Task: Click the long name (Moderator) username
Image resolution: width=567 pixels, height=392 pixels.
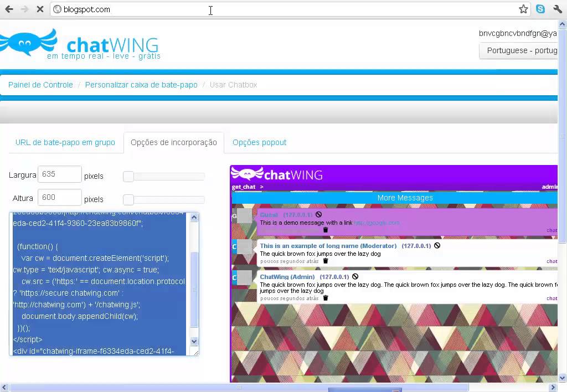Action: [328, 246]
